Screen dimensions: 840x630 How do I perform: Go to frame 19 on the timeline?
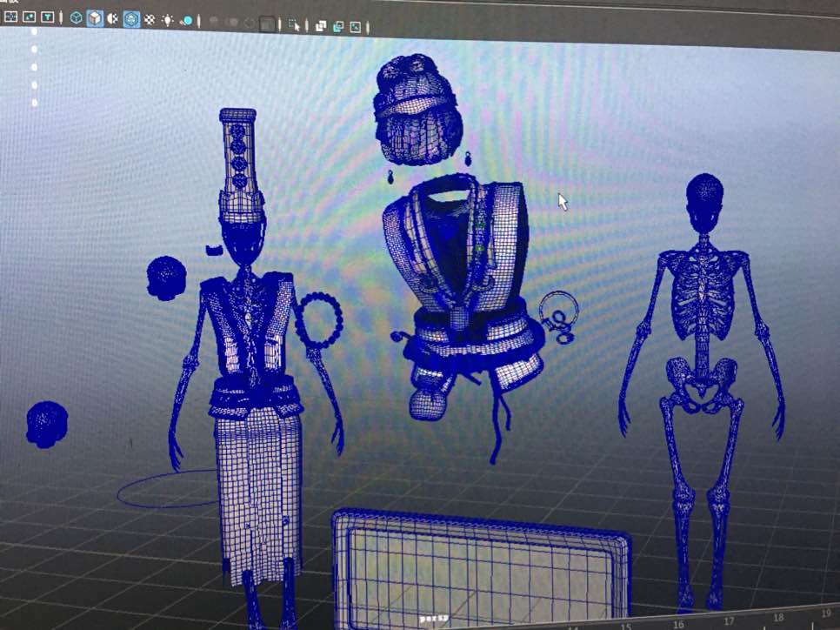point(826,613)
